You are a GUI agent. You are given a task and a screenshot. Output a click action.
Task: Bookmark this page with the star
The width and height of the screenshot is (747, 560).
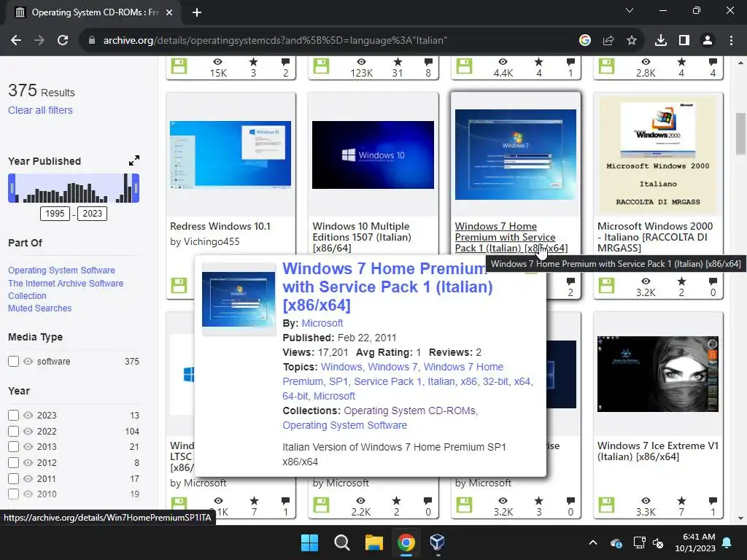[x=632, y=41]
